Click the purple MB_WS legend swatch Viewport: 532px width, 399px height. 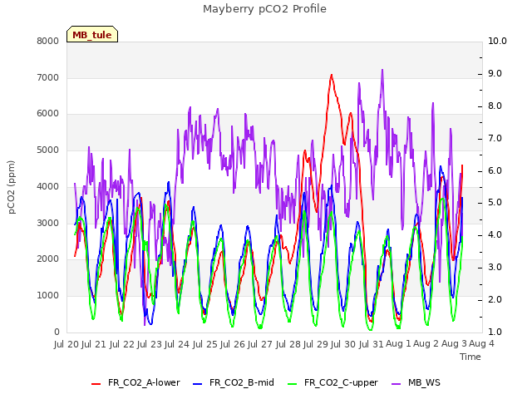[x=396, y=384]
